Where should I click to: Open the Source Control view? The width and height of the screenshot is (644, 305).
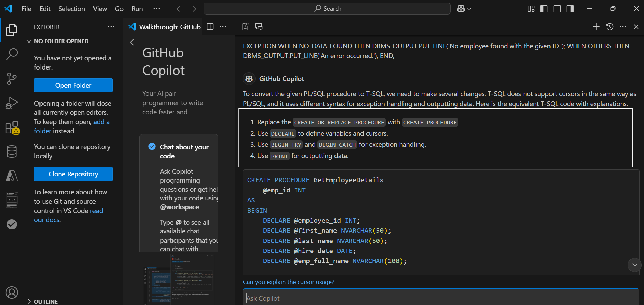(12, 78)
